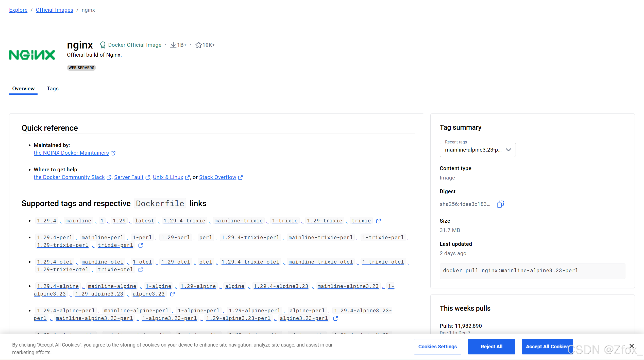Open Dockerfile link icon after trixie-otel tag
The width and height of the screenshot is (644, 360).
point(141,270)
